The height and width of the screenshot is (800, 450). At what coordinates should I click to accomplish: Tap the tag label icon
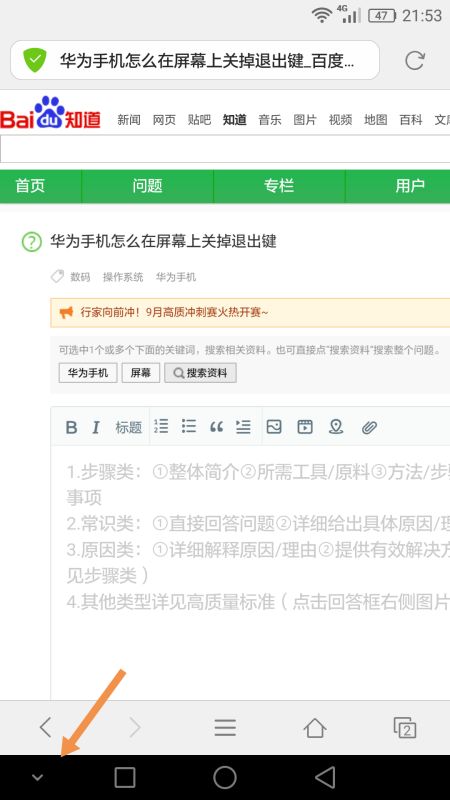[57, 277]
